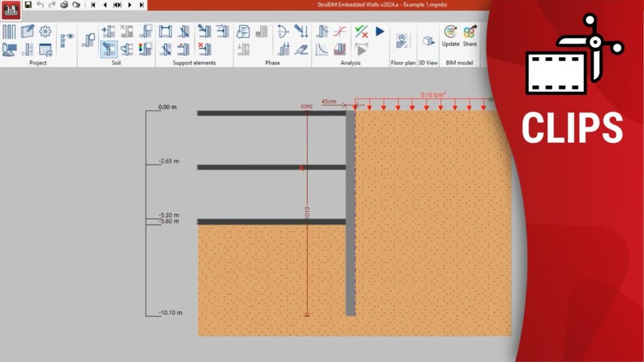This screenshot has width=644, height=362.
Task: Click the 0.10 t/m² surcharge load label
Action: [433, 96]
